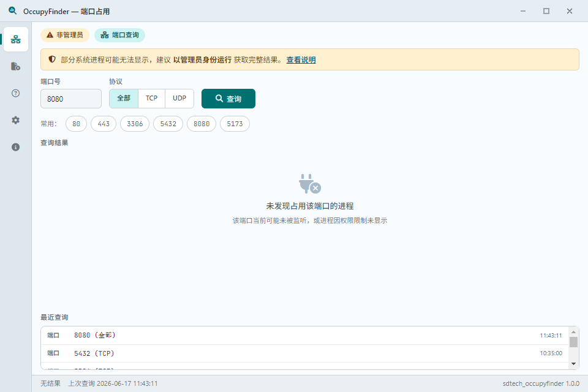This screenshot has height=392, width=588.
Task: Open the help question-mark sidebar icon
Action: (16, 93)
